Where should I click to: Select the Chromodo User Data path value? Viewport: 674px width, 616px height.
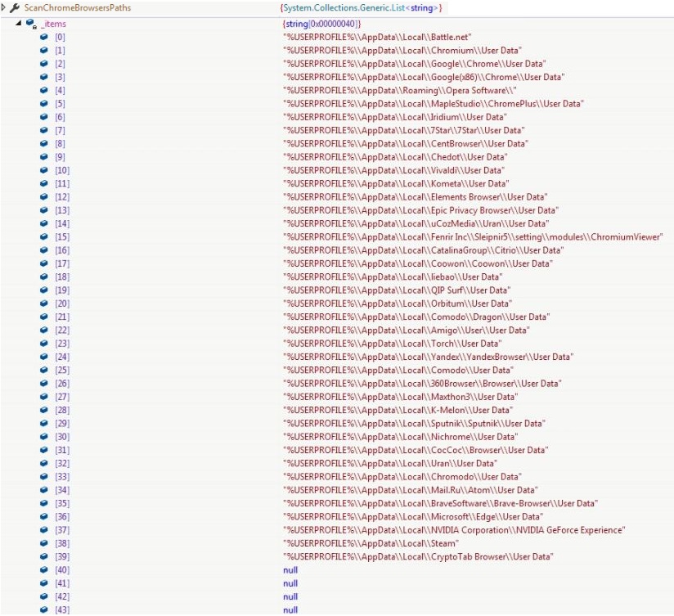(402, 477)
